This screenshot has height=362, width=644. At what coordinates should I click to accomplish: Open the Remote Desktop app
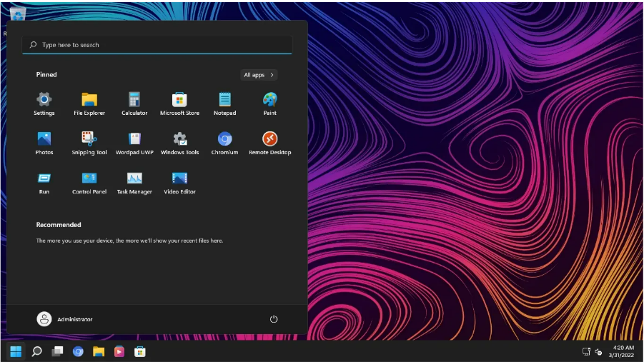click(270, 144)
